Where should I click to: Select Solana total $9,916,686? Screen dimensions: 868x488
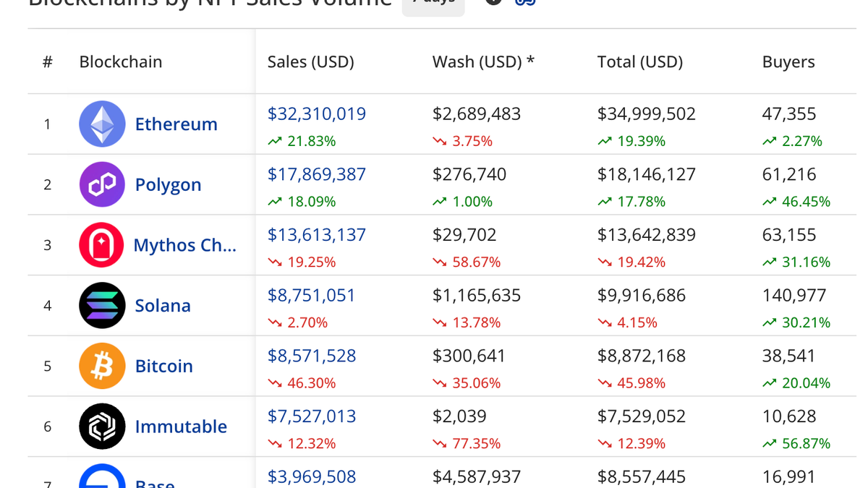(642, 295)
